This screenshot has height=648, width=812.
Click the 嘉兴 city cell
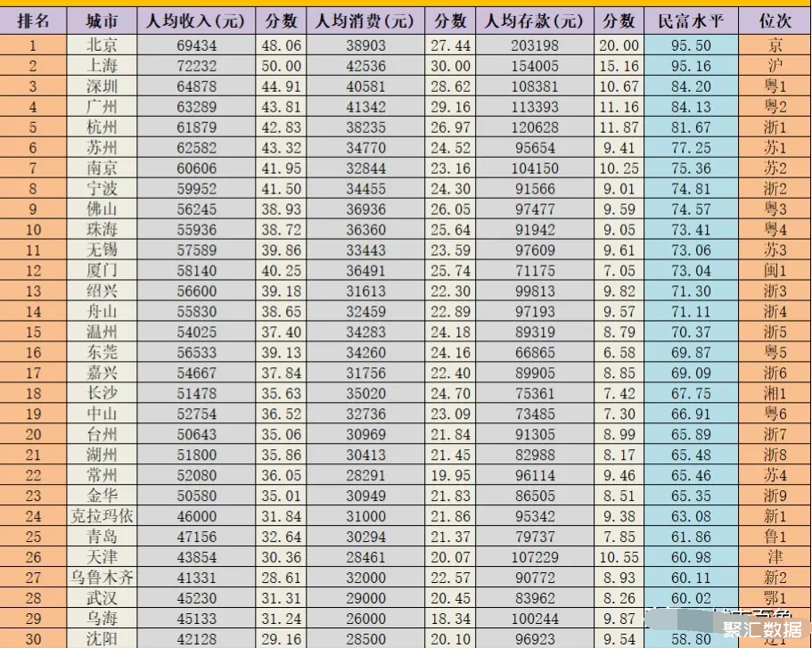102,373
